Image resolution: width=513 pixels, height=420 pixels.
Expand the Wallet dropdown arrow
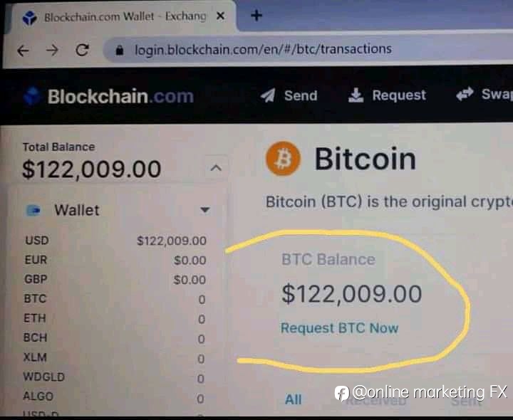coord(204,209)
